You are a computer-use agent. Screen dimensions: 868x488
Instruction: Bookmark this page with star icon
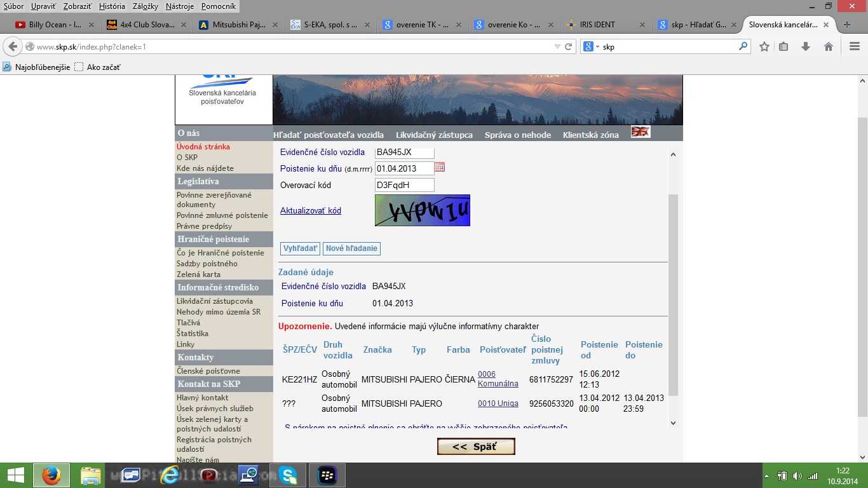coord(764,46)
